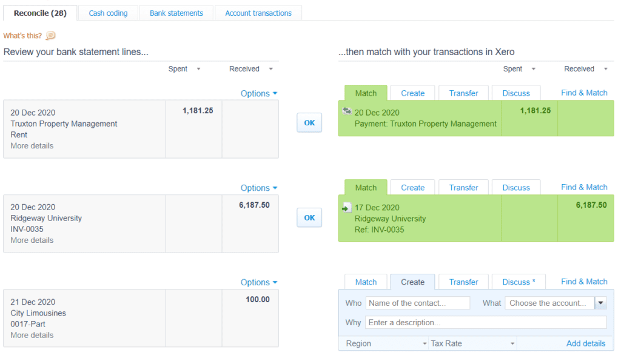Image resolution: width=621 pixels, height=364 pixels.
Task: Open the Region dropdown
Action: [x=385, y=343]
